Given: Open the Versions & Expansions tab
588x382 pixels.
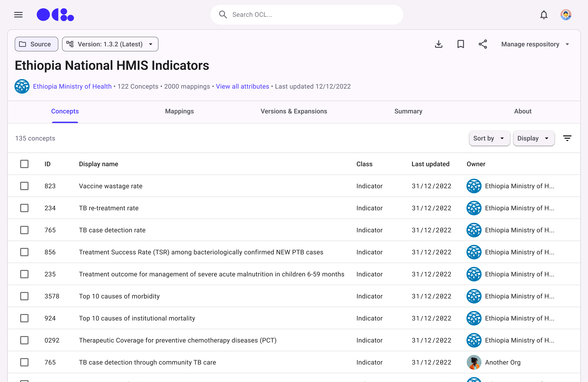Looking at the screenshot, I should 294,111.
